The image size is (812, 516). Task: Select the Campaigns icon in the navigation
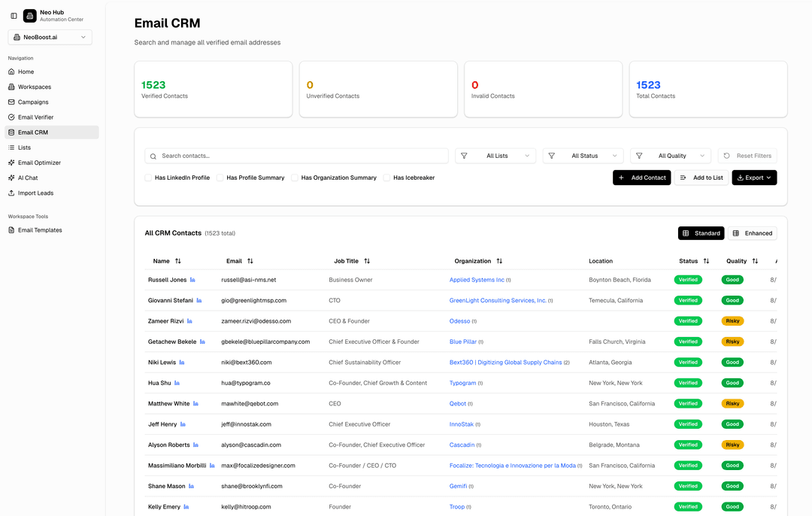[11, 102]
